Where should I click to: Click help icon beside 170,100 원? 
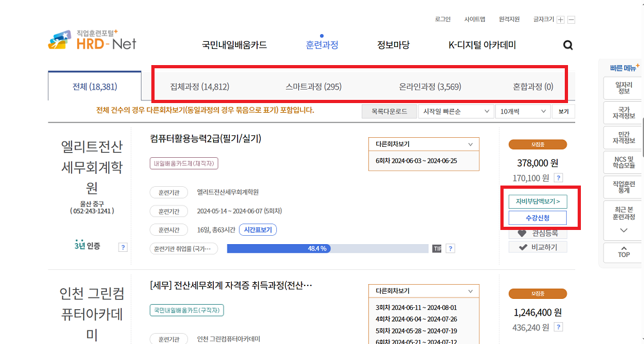[x=558, y=178]
